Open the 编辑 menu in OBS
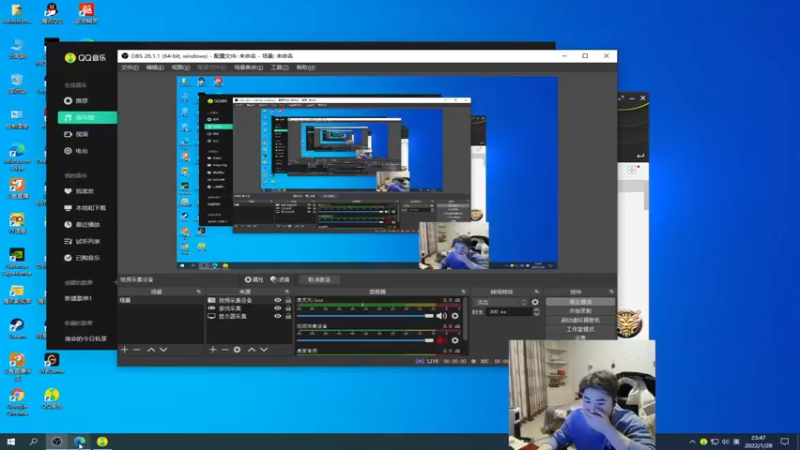This screenshot has height=450, width=800. point(155,67)
